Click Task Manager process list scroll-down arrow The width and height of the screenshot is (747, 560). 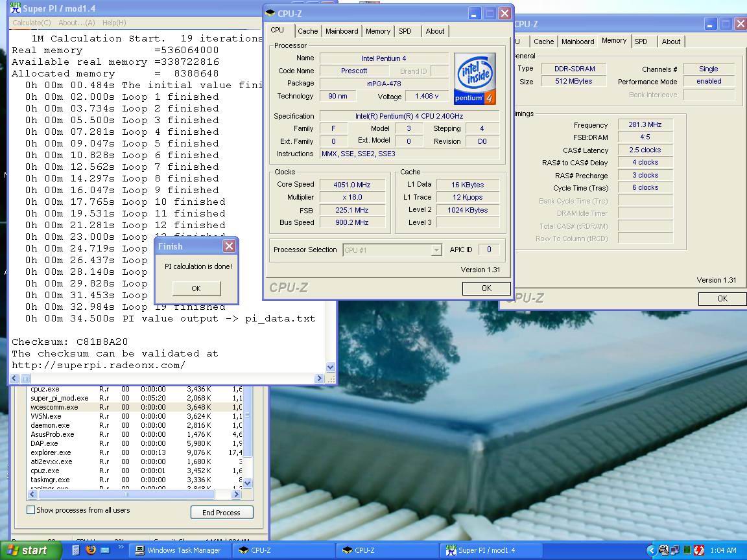point(247,484)
